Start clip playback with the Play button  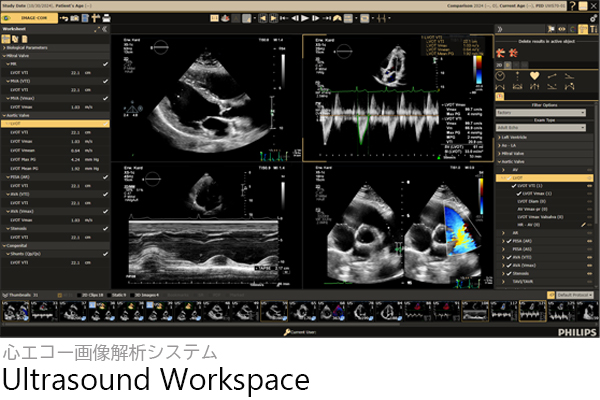coord(305,18)
